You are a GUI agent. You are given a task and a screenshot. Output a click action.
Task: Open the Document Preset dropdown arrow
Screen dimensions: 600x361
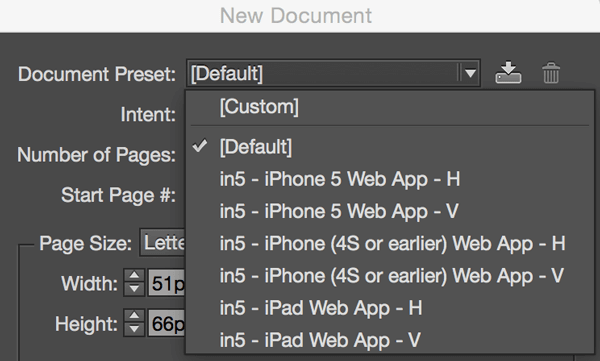pos(470,73)
